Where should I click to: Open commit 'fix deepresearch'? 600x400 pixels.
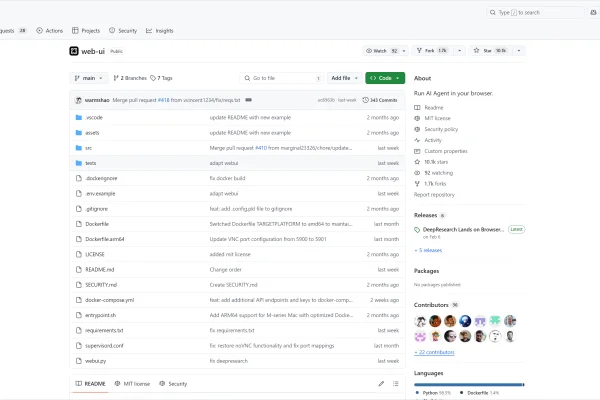click(x=228, y=361)
